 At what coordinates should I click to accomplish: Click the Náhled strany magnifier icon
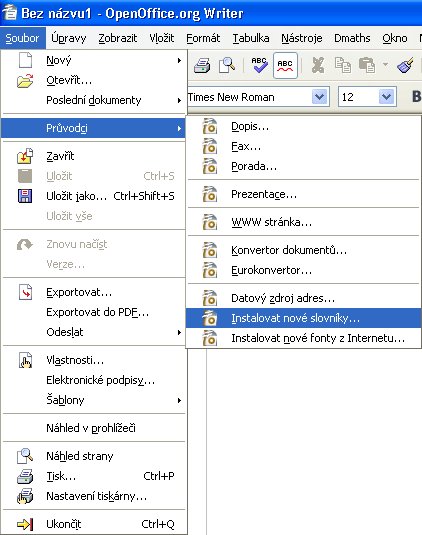coord(25,456)
